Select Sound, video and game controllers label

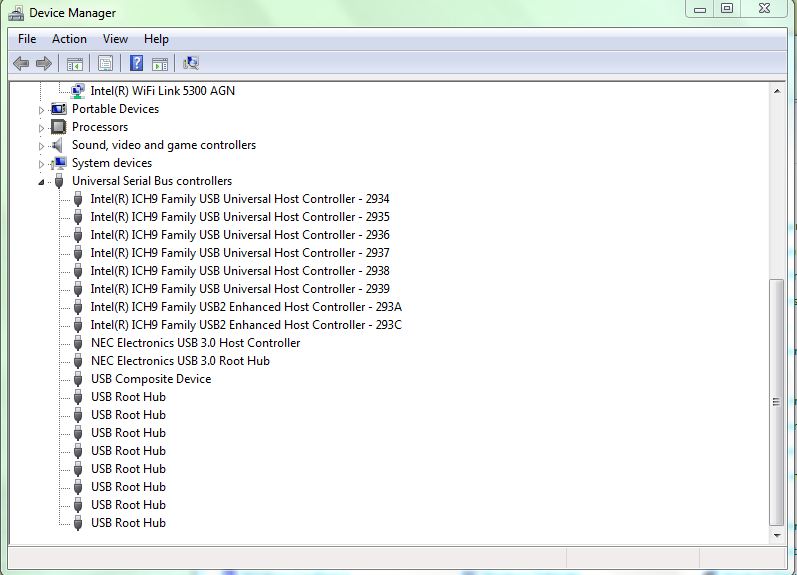164,145
